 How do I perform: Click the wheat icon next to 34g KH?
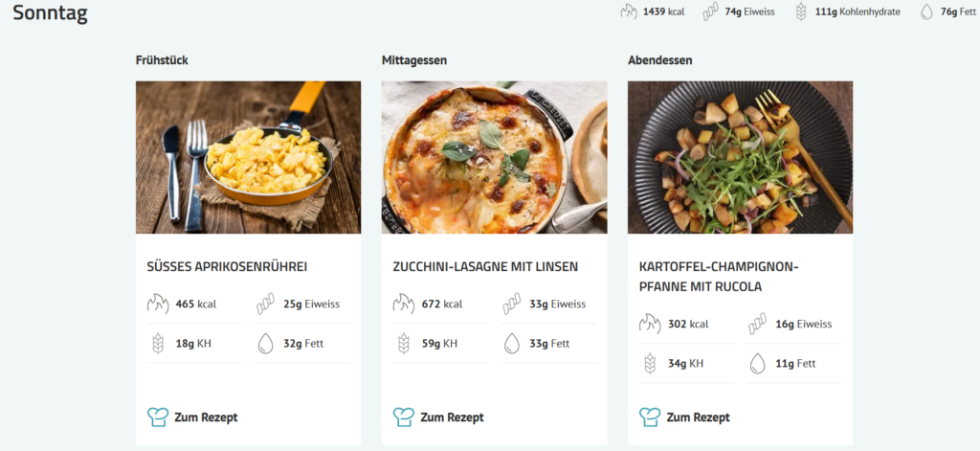pos(650,363)
